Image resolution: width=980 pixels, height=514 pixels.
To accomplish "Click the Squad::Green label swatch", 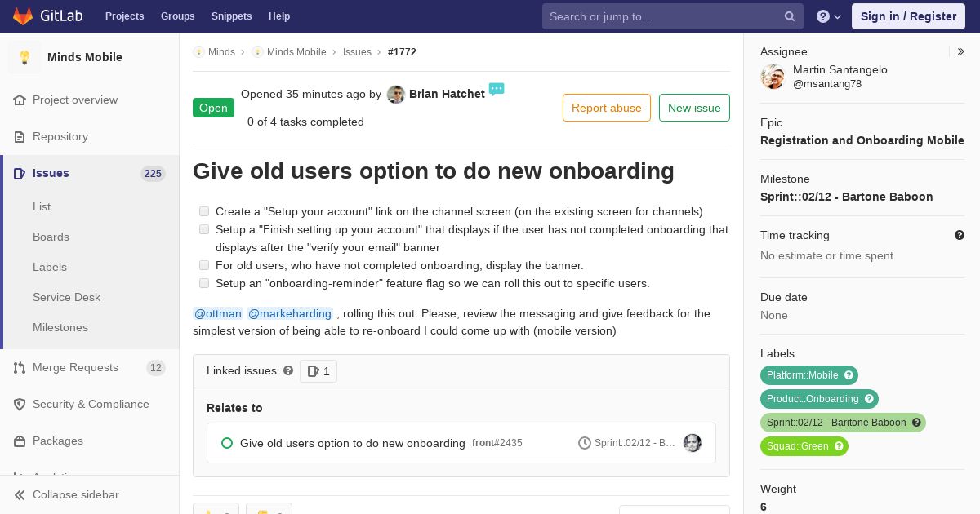I will [804, 446].
